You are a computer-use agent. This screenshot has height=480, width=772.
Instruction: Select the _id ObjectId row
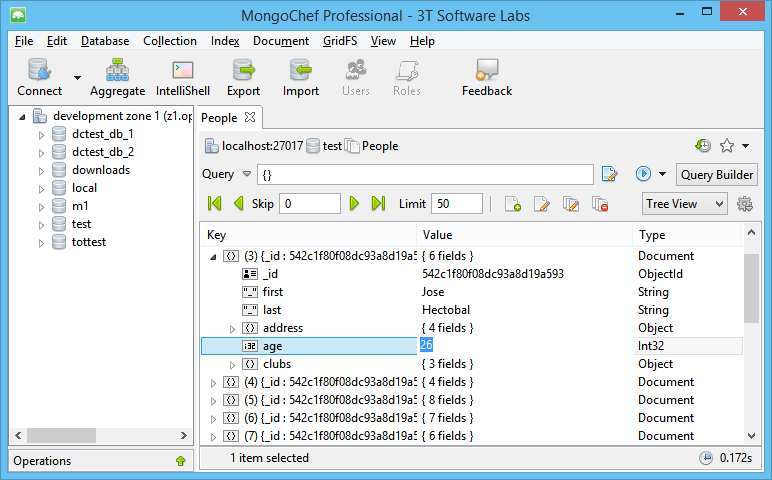tap(471, 274)
